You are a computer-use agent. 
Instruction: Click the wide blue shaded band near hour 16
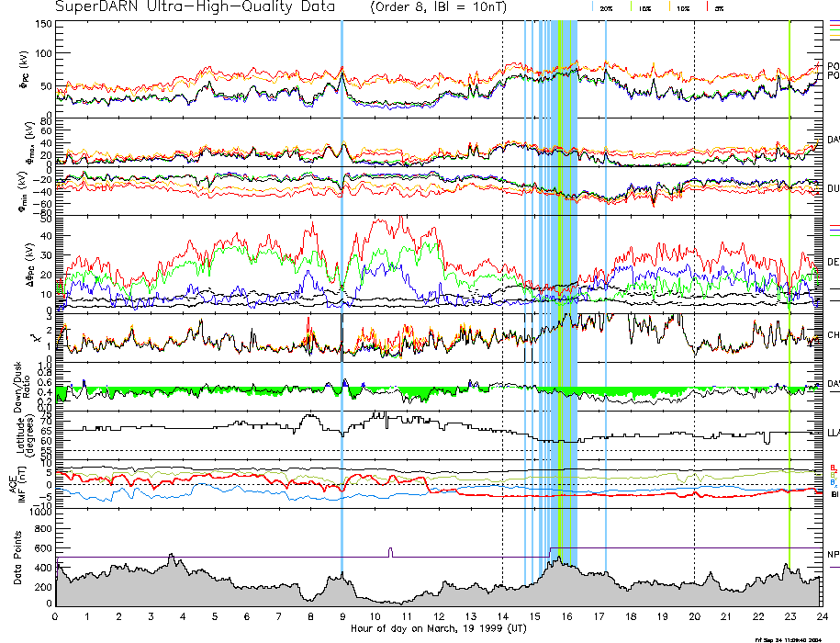[568, 276]
